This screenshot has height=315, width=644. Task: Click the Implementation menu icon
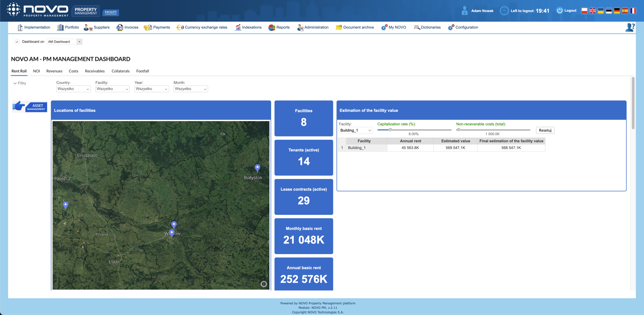point(20,27)
